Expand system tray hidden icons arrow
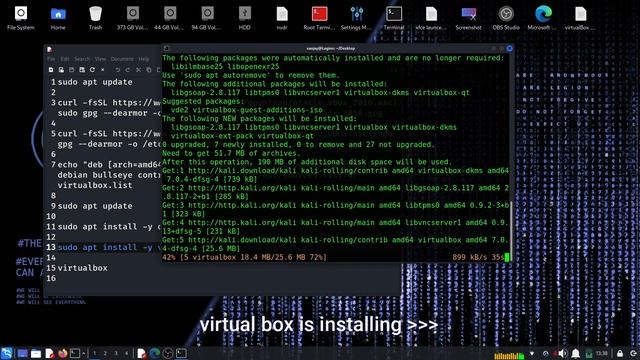Screen dimensions: 640x360 click(532, 353)
